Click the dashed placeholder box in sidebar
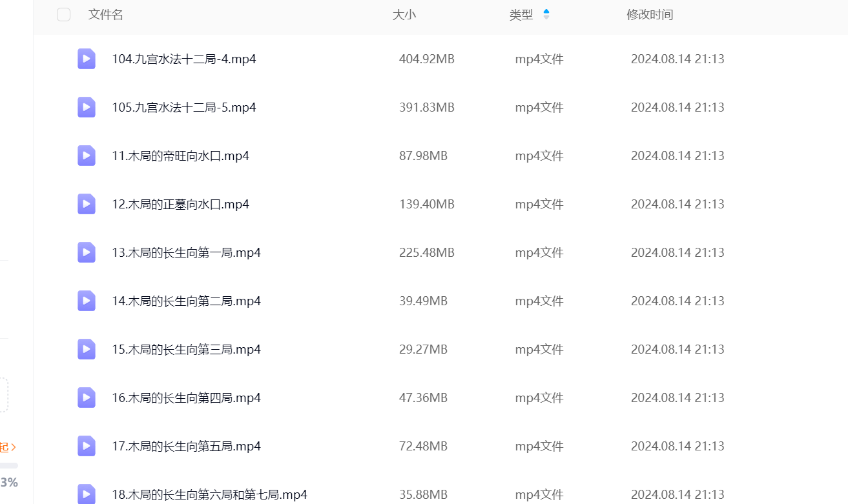The height and width of the screenshot is (504, 848). pos(4,394)
